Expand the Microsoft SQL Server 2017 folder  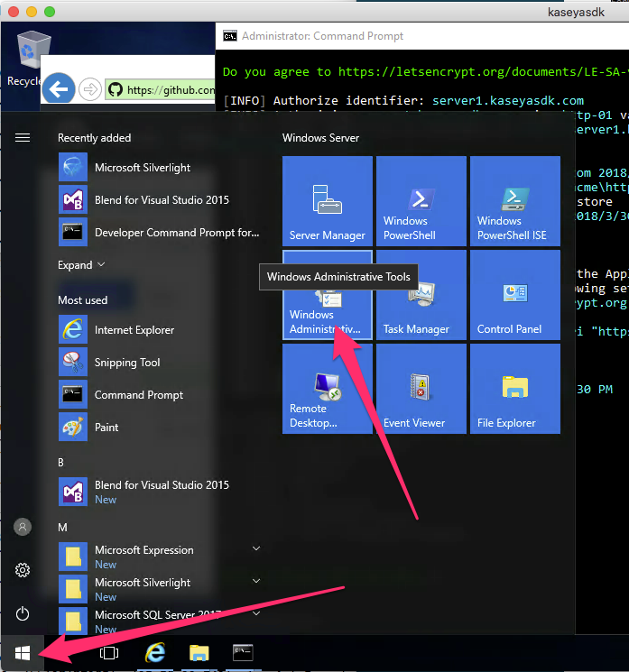coord(256,613)
